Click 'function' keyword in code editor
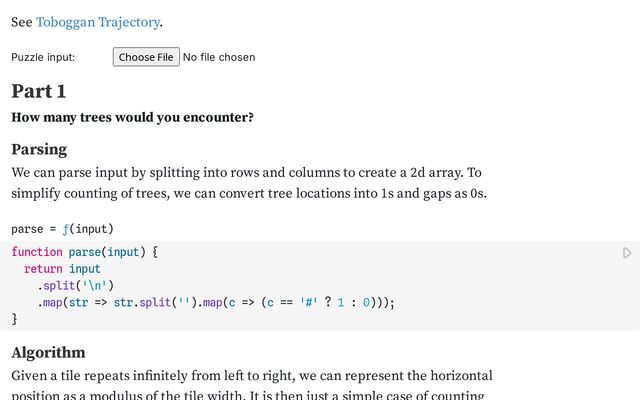Screen dimensions: 640x400 tap(36, 252)
